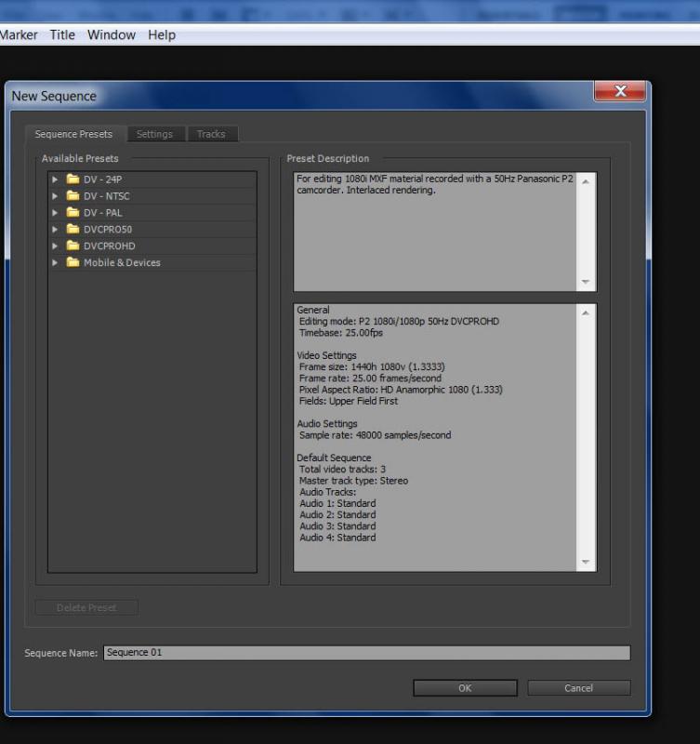Close the New Sequence dialog window
Screen dimensions: 700x744
click(x=620, y=90)
